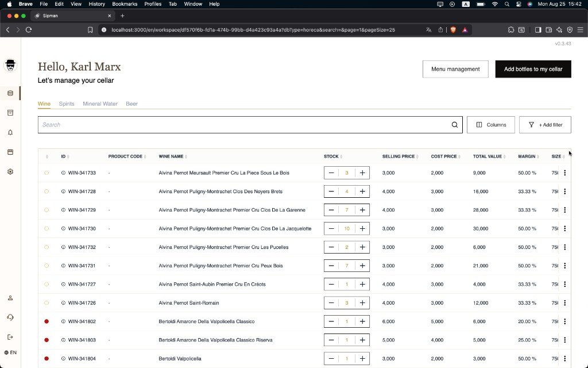Click the Add filter button
The image size is (588, 368).
[x=545, y=125]
